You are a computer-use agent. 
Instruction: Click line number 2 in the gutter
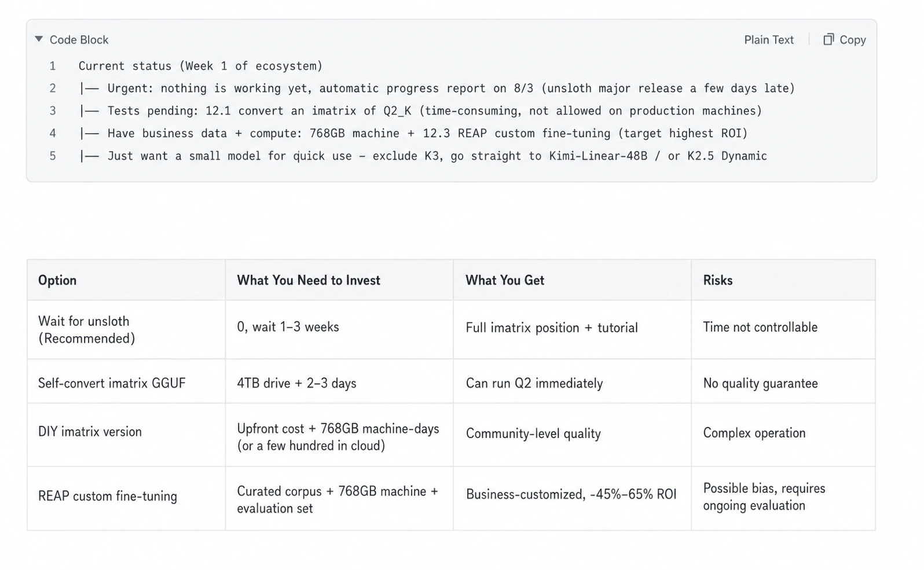[x=53, y=89]
